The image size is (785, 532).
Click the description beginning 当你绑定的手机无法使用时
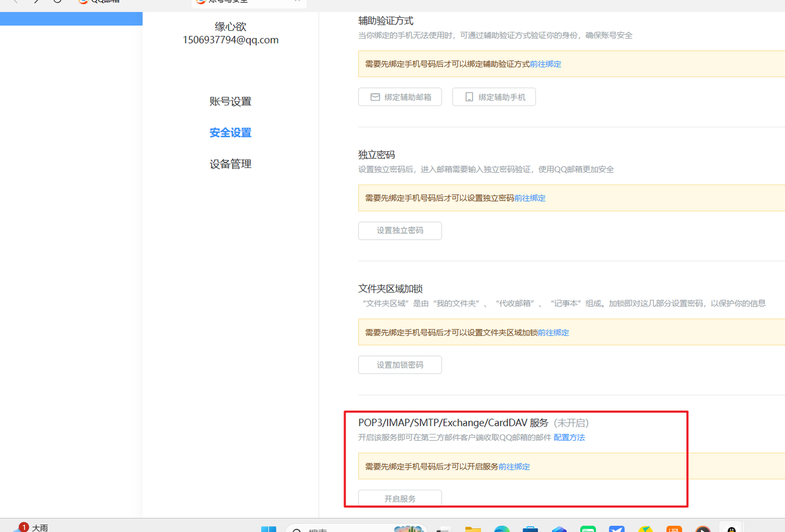point(495,36)
